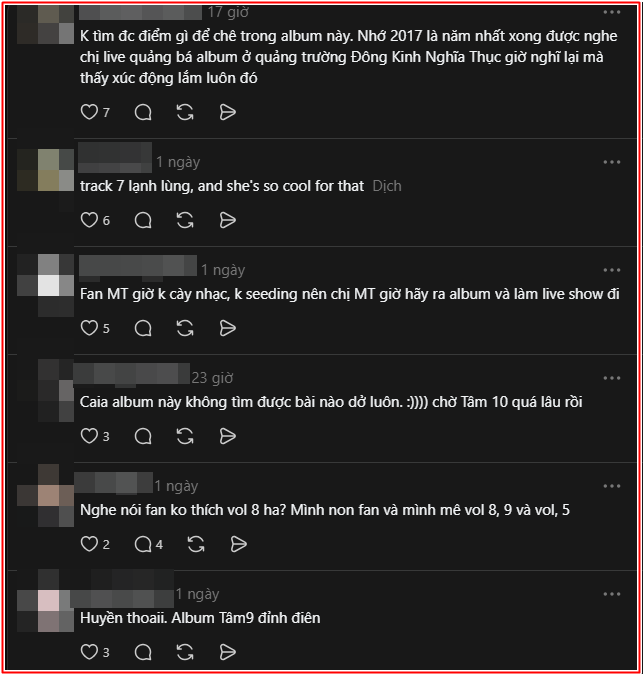Viewport: 643px width, 675px height.
Task: Open the '17 giờ' timestamp on top comment
Action: 229,13
